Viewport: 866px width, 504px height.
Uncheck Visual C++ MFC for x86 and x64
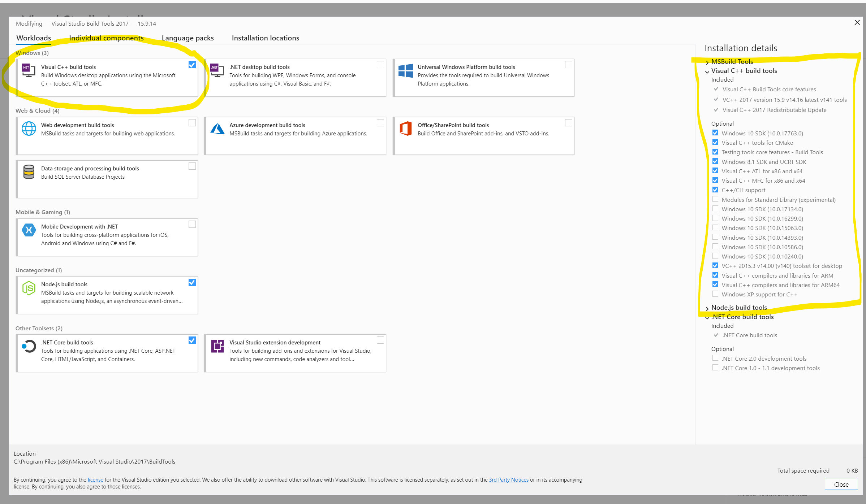715,180
